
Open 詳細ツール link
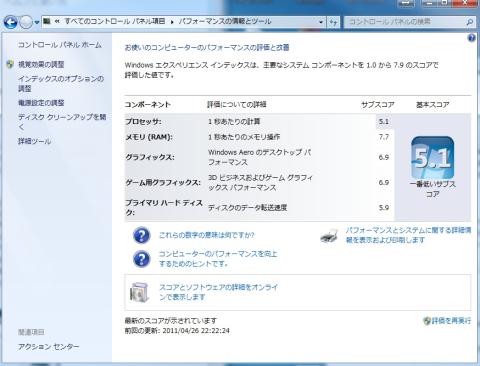(34, 141)
